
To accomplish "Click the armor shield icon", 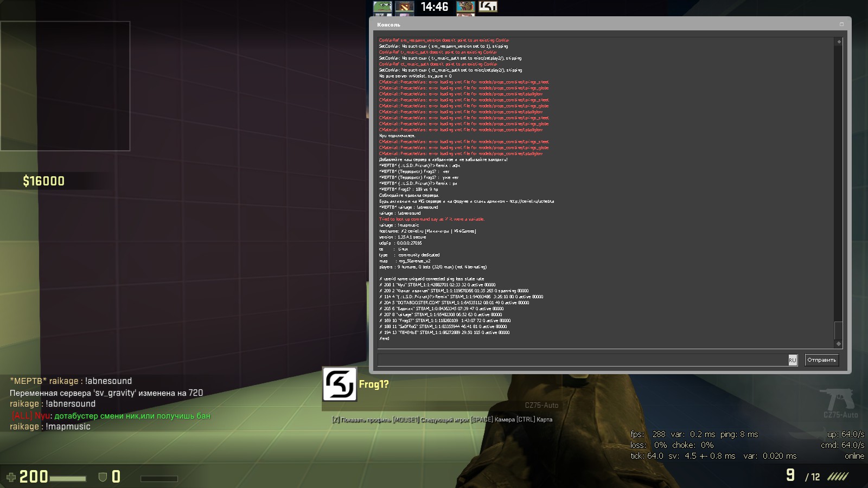I will point(103,477).
